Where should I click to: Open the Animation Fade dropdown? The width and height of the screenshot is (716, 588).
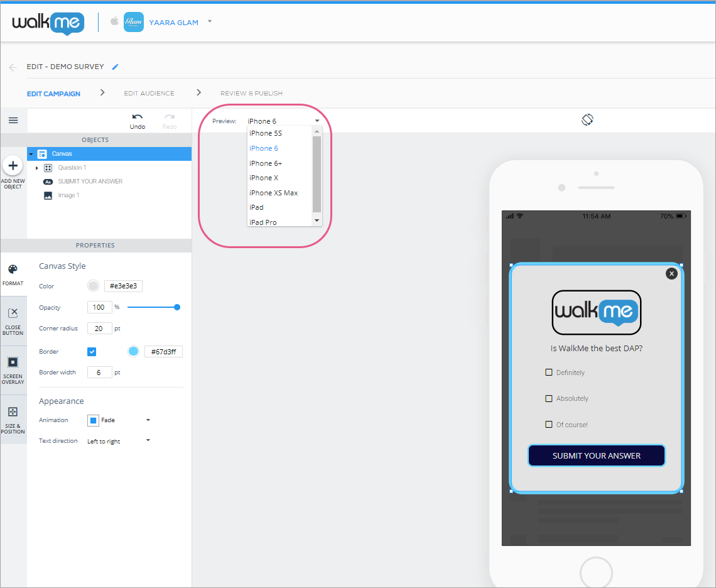(119, 420)
